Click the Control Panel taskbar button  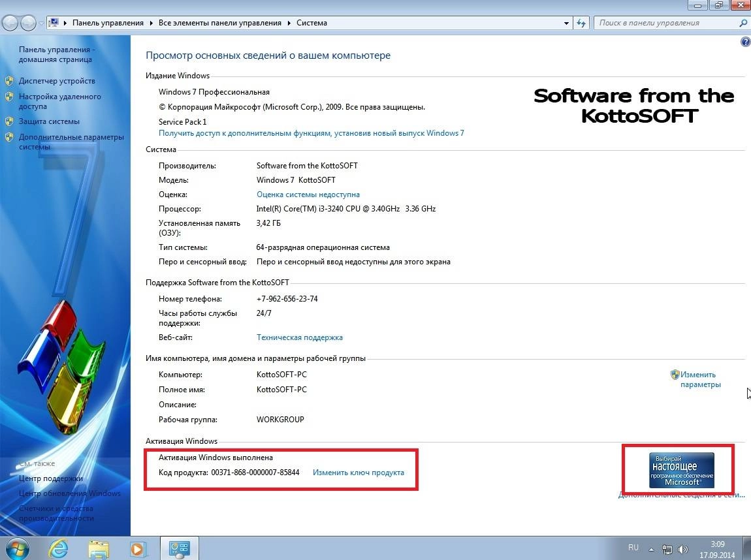pyautogui.click(x=179, y=548)
